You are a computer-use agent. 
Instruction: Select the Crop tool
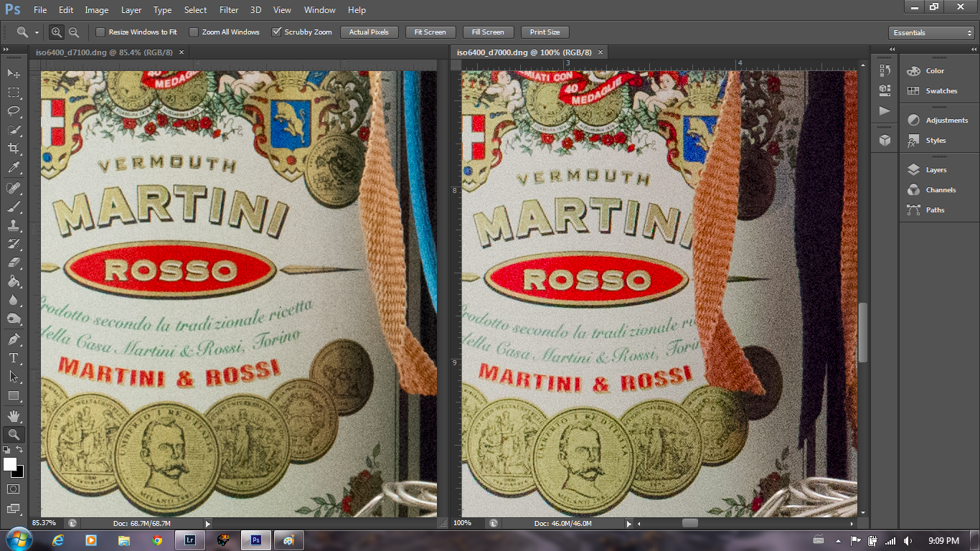14,149
